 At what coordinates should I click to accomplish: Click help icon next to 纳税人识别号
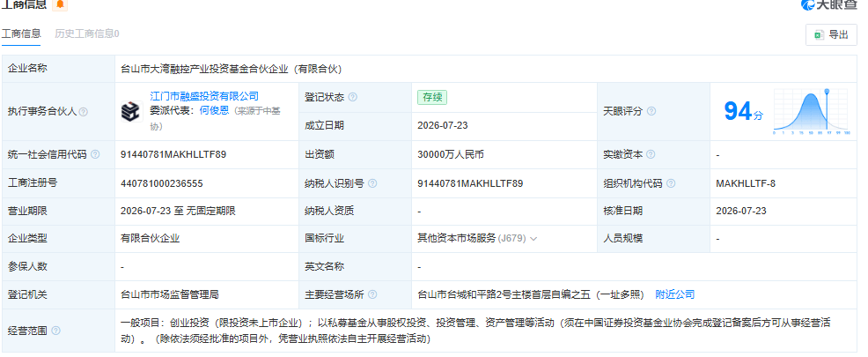pos(372,183)
